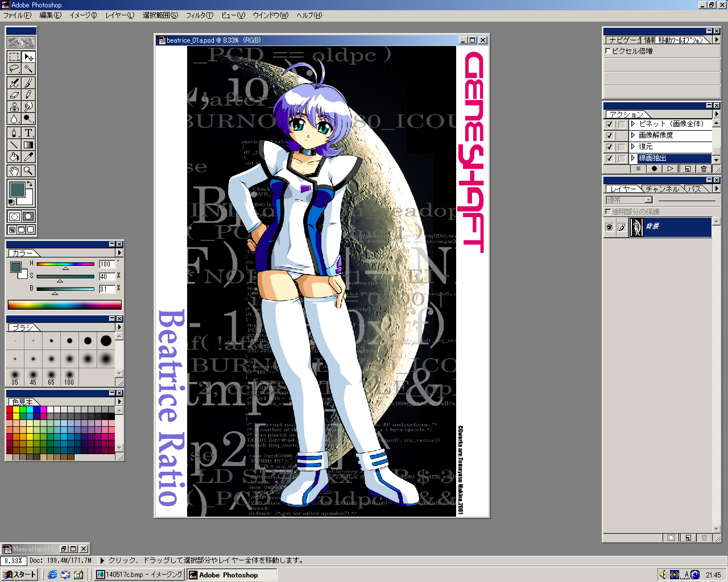Select the Magic Wand tool
This screenshot has width=728, height=582.
(28, 69)
